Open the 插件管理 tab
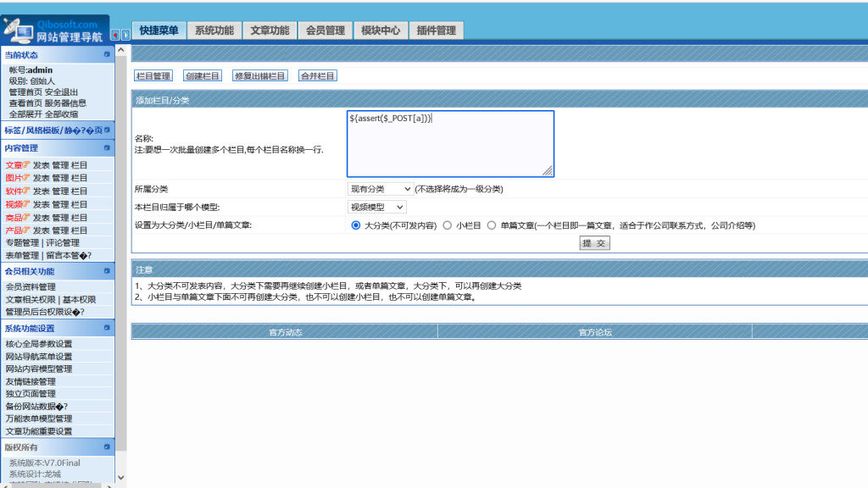The width and height of the screenshot is (868, 488). (436, 30)
